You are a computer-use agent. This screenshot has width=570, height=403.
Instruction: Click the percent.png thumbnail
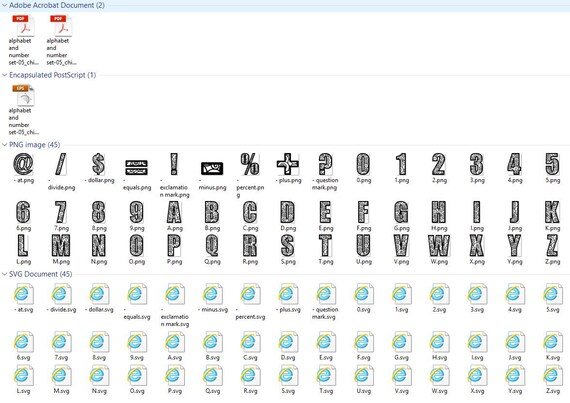point(250,164)
